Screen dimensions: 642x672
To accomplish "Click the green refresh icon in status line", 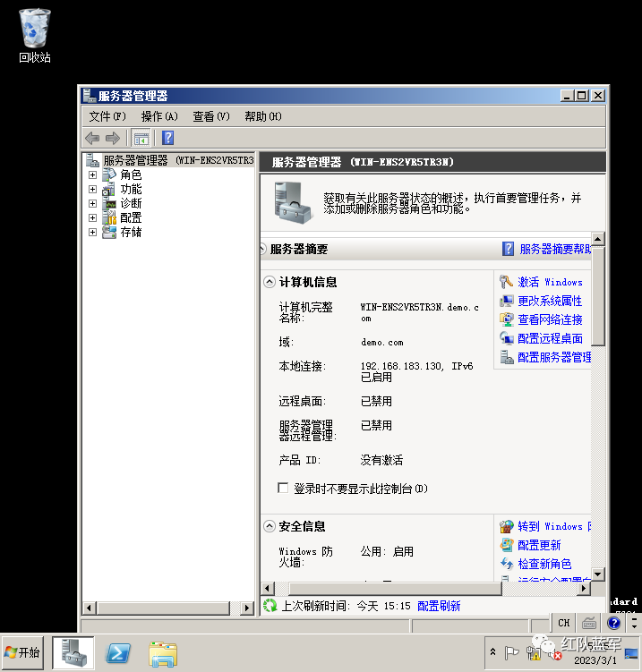I will (270, 606).
